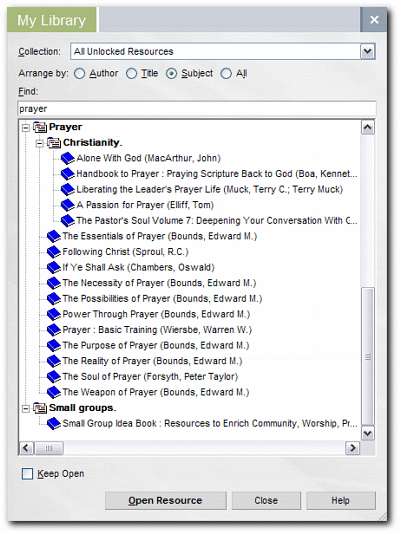Click into the Find text field
Screen dimensions: 400x534
[x=197, y=109]
